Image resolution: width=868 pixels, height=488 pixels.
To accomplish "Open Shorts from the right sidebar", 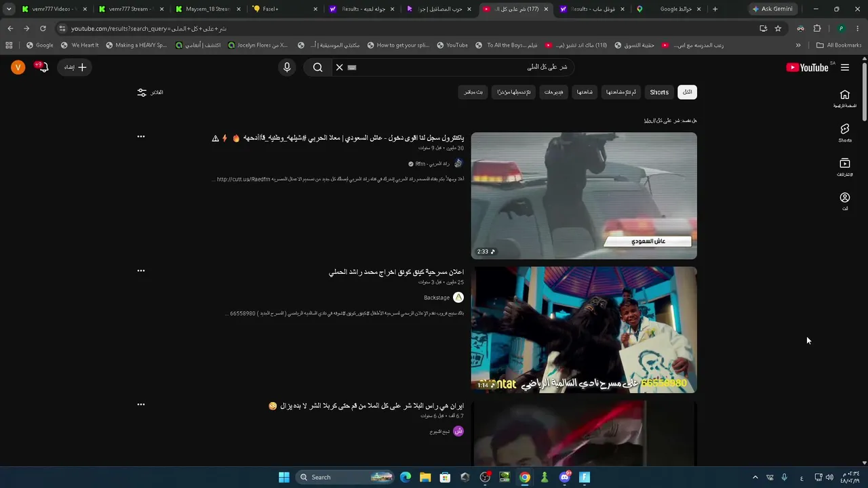I will click(845, 133).
